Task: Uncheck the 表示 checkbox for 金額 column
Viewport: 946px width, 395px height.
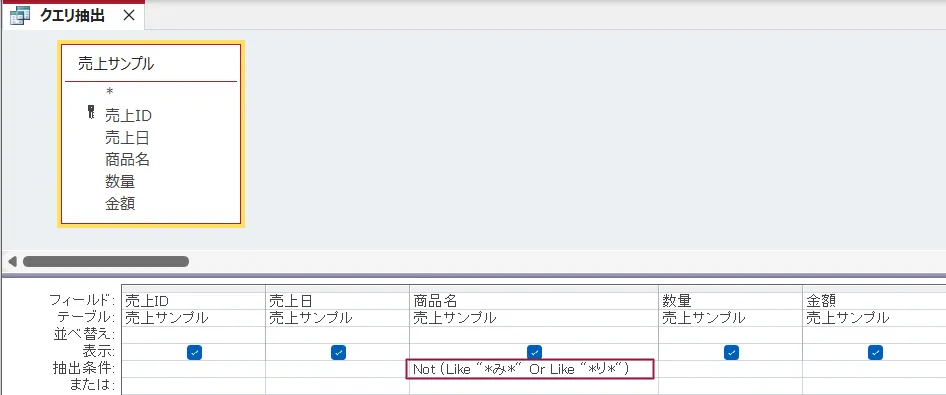Action: 875,352
